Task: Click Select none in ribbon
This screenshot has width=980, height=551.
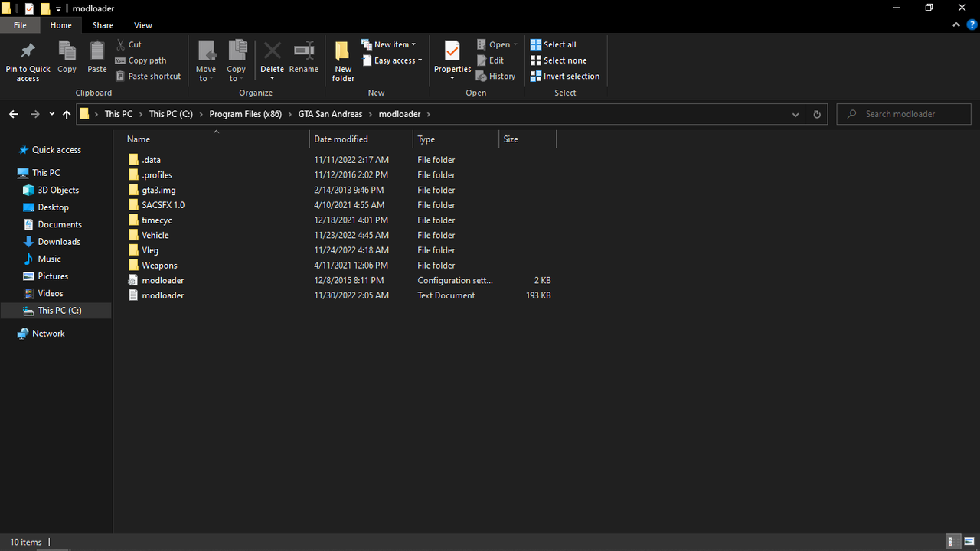Action: [x=559, y=60]
